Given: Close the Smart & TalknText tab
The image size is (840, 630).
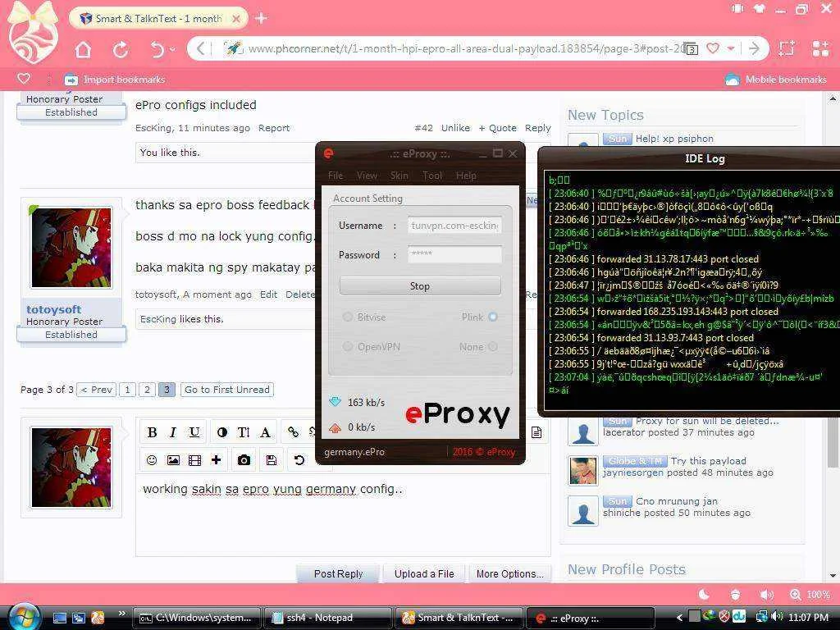Looking at the screenshot, I should point(235,19).
